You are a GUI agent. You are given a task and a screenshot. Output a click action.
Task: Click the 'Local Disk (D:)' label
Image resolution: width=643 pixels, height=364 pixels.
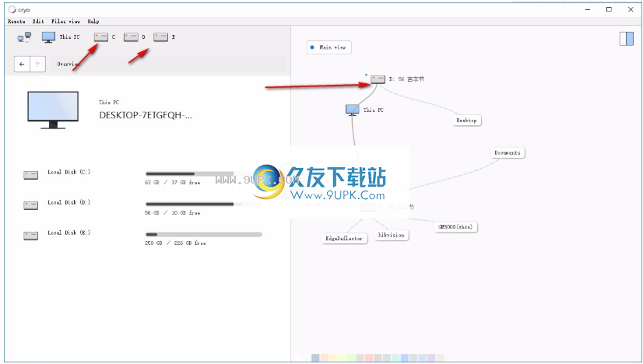[69, 202]
